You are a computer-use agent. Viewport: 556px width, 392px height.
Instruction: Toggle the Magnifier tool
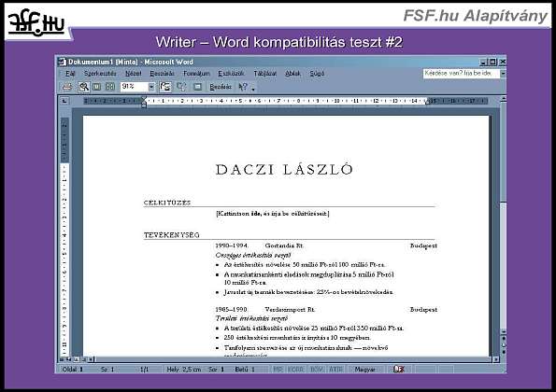tap(84, 87)
